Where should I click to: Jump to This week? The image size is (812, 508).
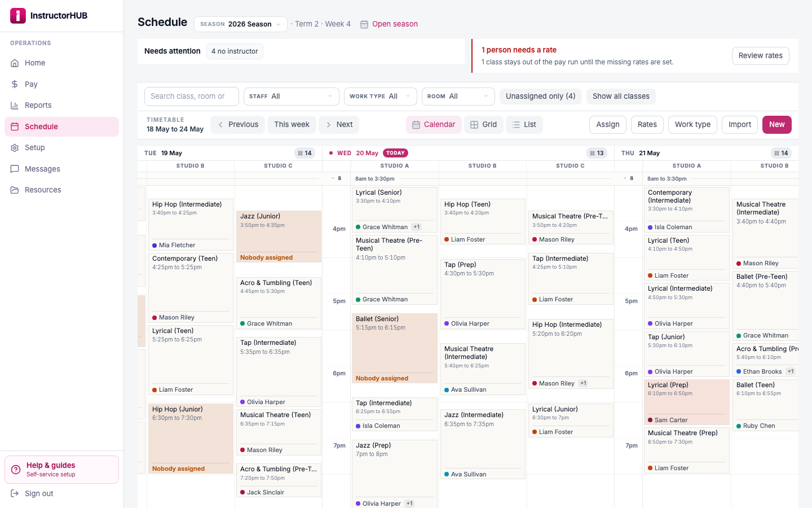292,125
